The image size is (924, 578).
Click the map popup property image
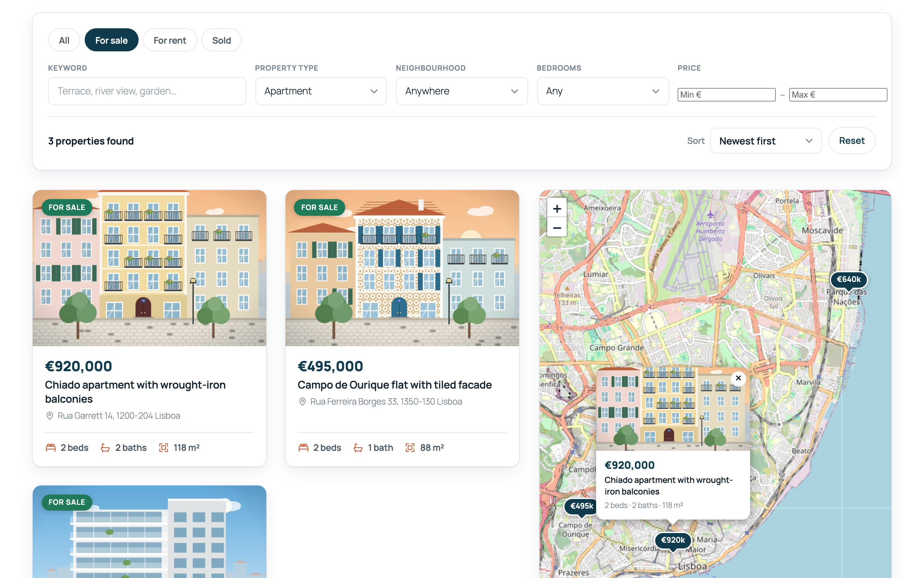[673, 409]
